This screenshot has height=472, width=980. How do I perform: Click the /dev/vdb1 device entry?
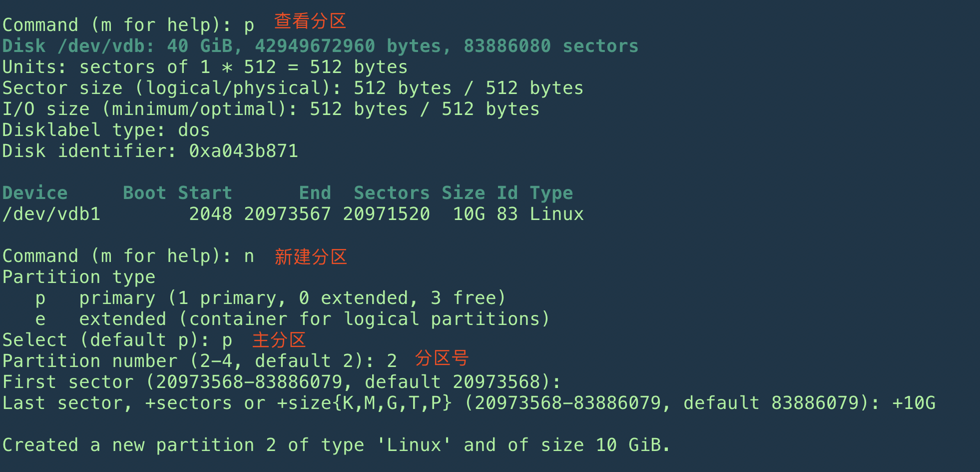tap(51, 214)
